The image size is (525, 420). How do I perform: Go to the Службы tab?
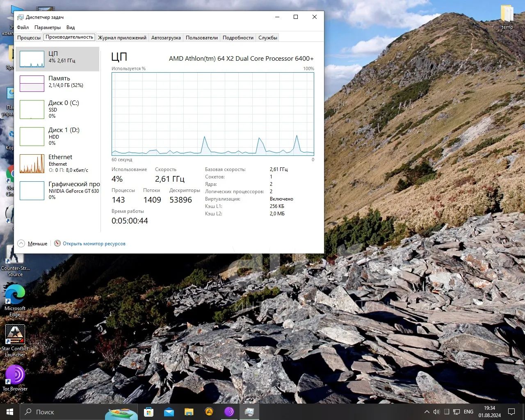(x=268, y=38)
